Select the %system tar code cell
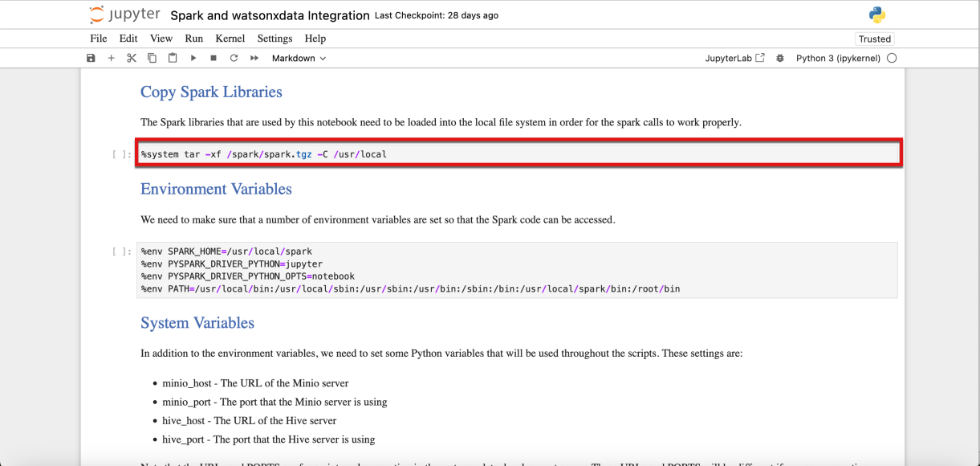 pyautogui.click(x=518, y=153)
